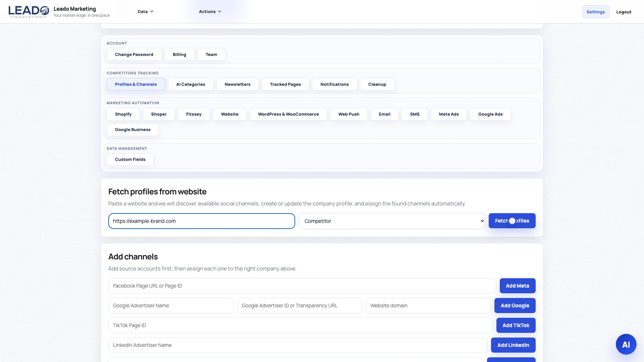Switch to the Cleanup tab

377,84
